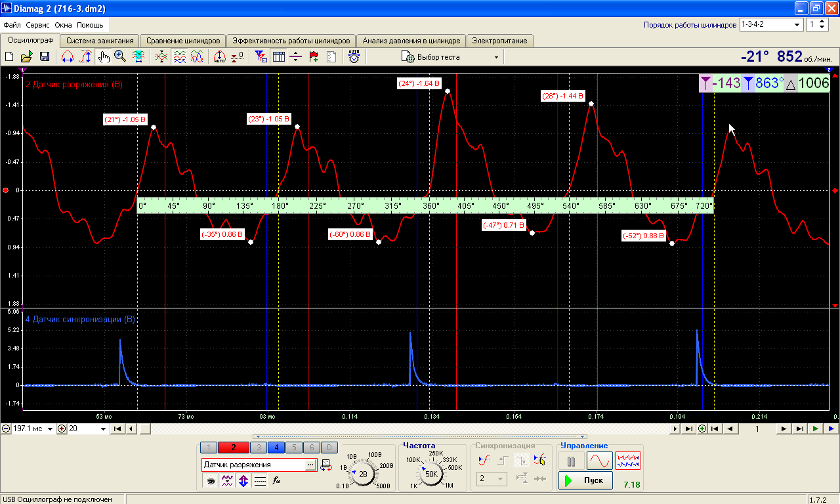This screenshot has width=840, height=504.
Task: Click the zoom-out minus icon near 197.1 мс
Action: [x=6, y=429]
